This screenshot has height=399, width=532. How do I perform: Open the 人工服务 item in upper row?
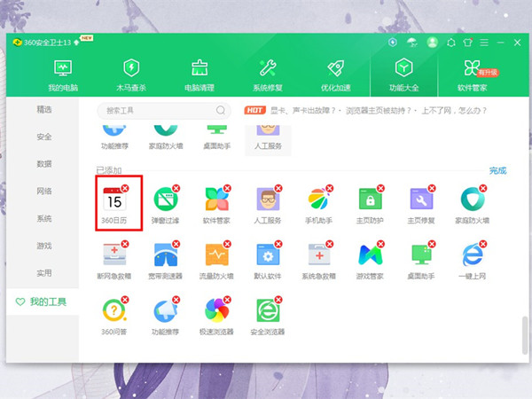pyautogui.click(x=268, y=139)
